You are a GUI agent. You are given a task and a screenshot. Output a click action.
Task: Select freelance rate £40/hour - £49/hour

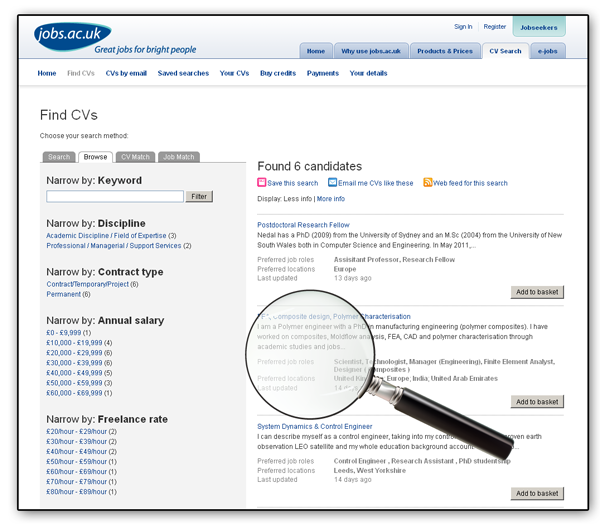[77, 451]
